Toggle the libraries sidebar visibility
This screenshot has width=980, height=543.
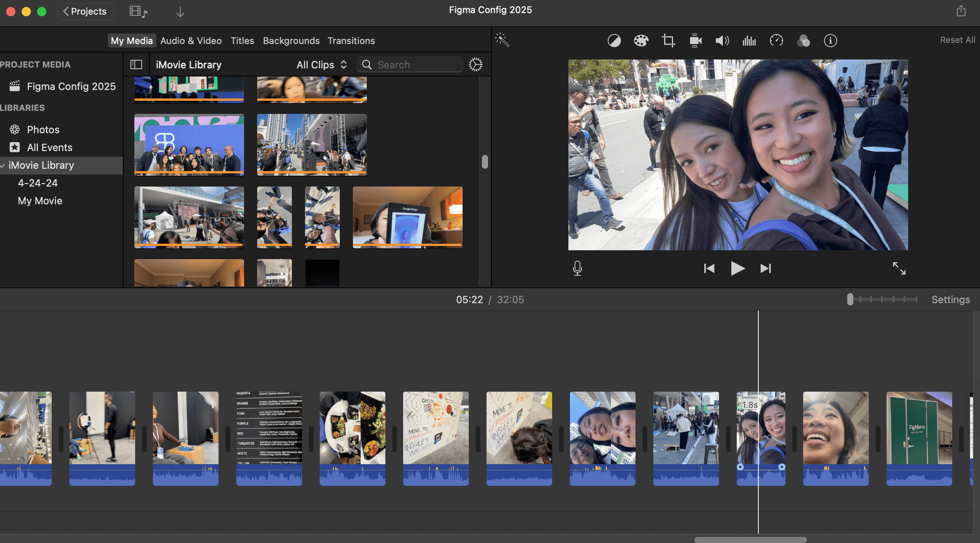pyautogui.click(x=136, y=64)
